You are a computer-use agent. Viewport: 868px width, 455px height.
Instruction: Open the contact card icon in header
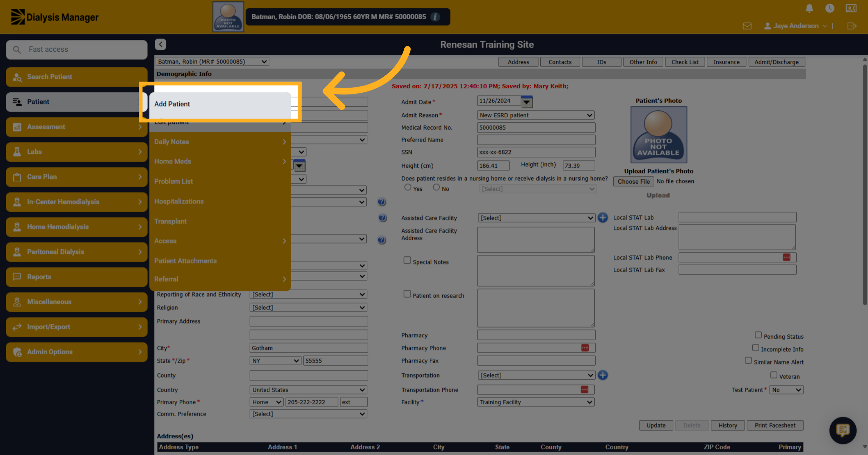(x=851, y=8)
